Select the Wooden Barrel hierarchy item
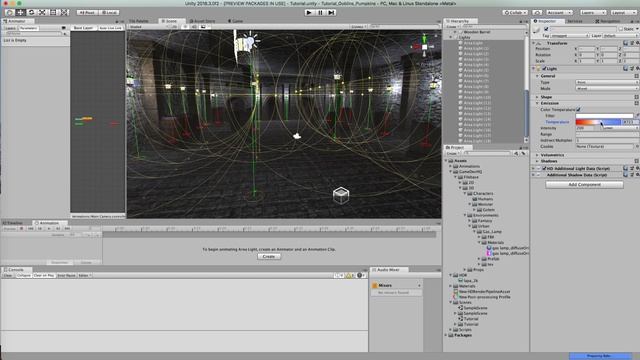This screenshot has height=360, width=640. (476, 32)
